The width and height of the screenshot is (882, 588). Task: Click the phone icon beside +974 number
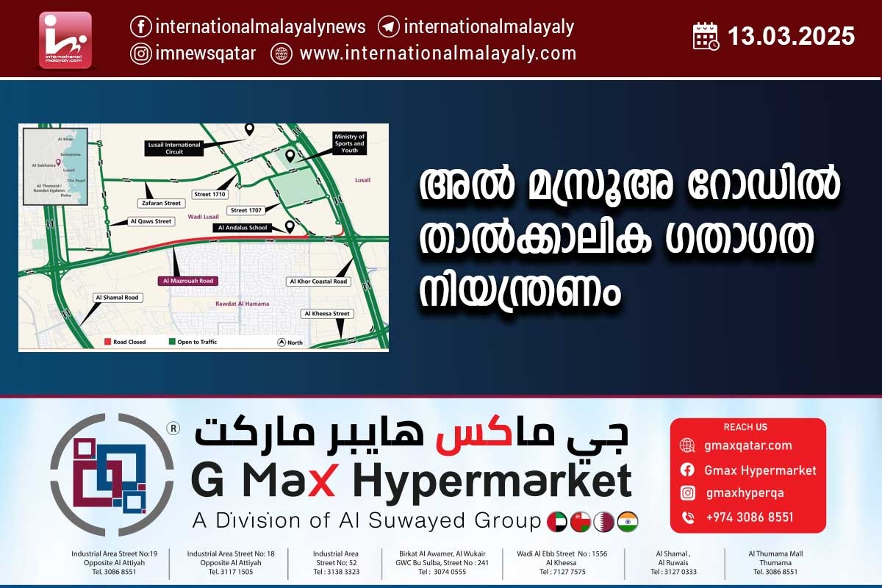(x=687, y=517)
